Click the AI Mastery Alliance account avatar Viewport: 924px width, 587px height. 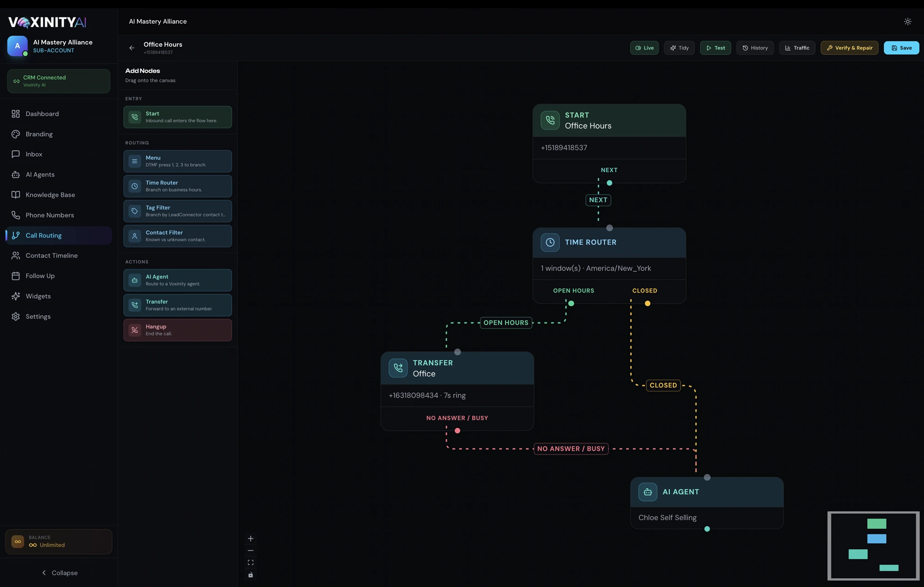18,46
